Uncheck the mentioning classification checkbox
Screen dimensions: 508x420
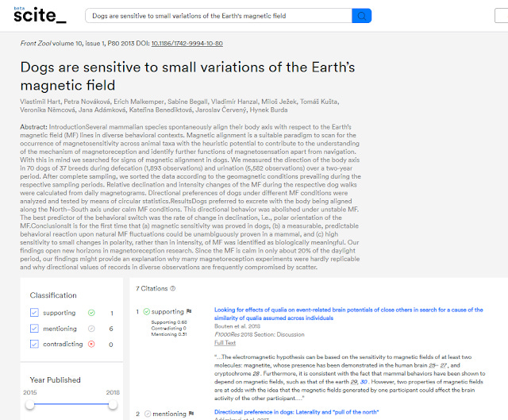click(x=34, y=328)
